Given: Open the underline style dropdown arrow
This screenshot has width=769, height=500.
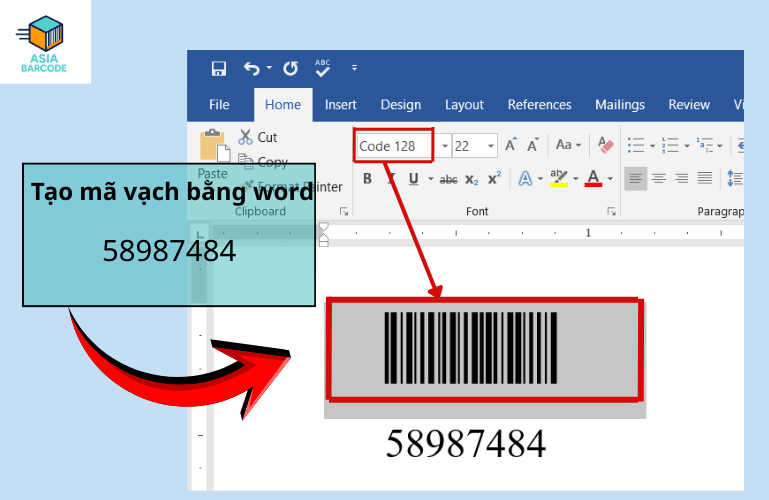Looking at the screenshot, I should 431,179.
